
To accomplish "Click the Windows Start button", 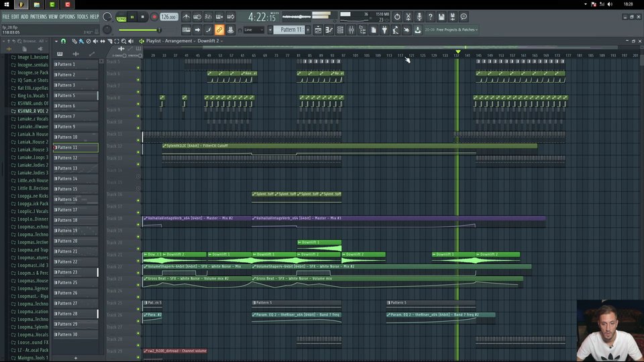I will click(x=7, y=5).
